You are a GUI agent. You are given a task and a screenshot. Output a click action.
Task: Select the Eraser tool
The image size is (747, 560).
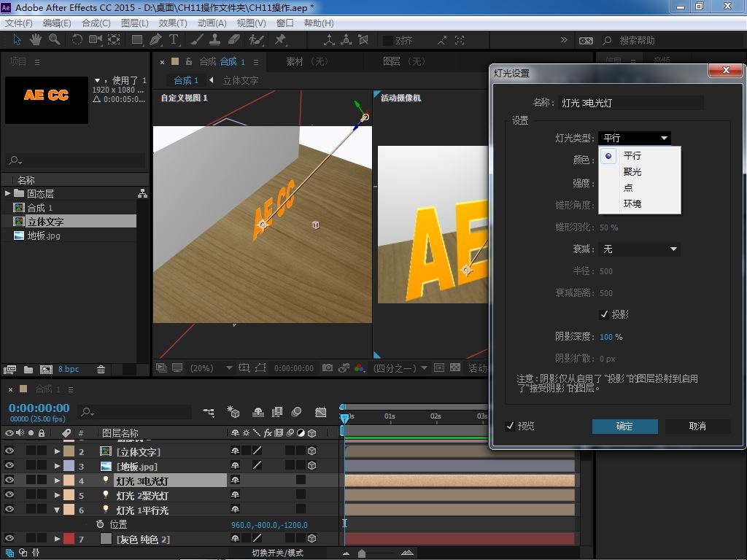pyautogui.click(x=234, y=40)
